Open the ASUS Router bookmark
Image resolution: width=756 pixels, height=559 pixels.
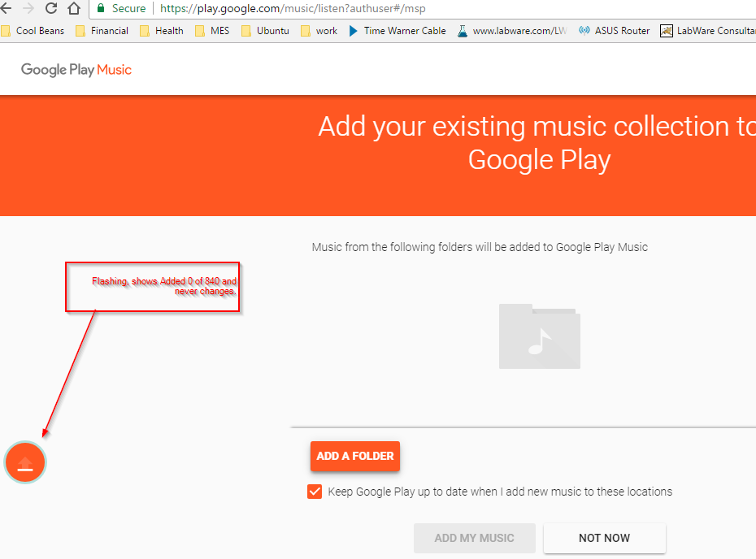pyautogui.click(x=615, y=31)
